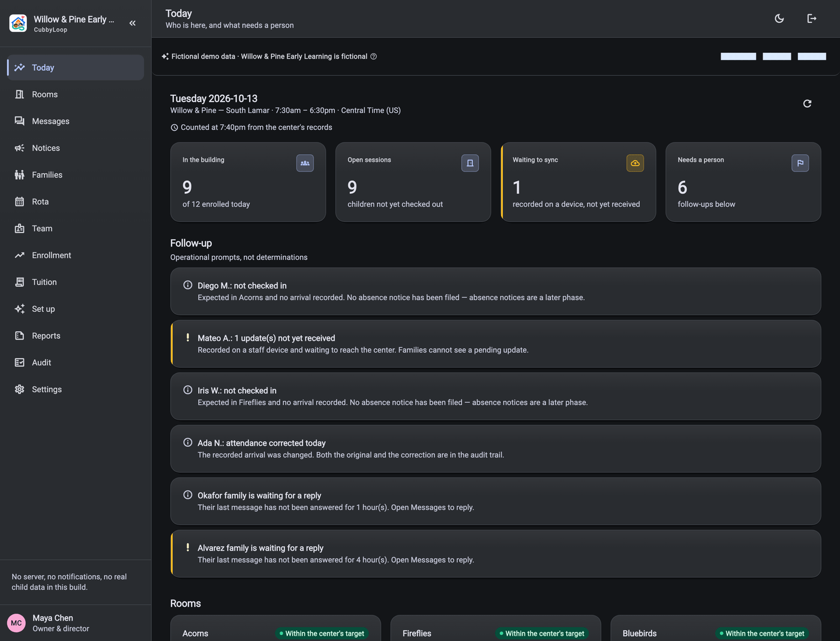Open Rooms via its sidebar door icon
This screenshot has width=840, height=641.
click(x=20, y=94)
